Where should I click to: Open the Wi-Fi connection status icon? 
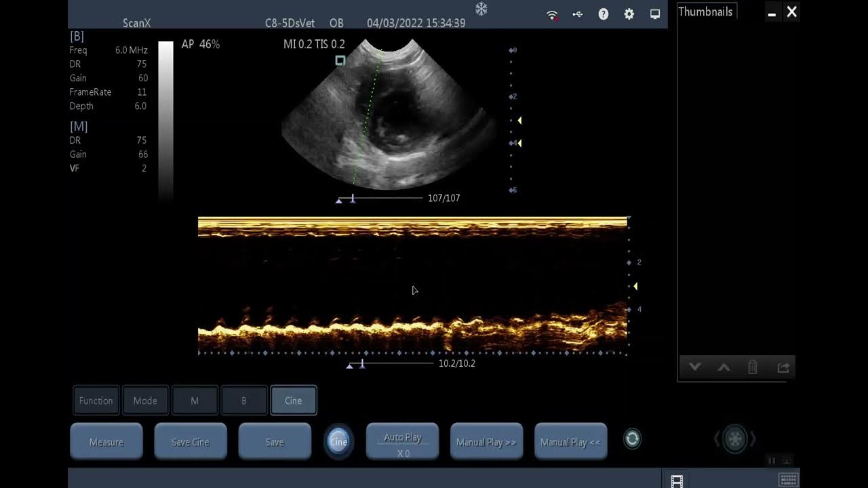click(x=553, y=14)
